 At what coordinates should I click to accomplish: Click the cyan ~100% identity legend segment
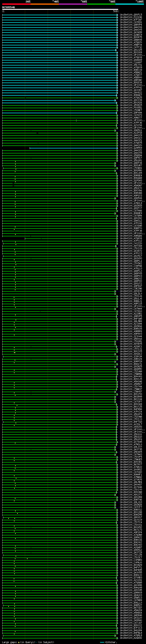(x=130, y=4)
